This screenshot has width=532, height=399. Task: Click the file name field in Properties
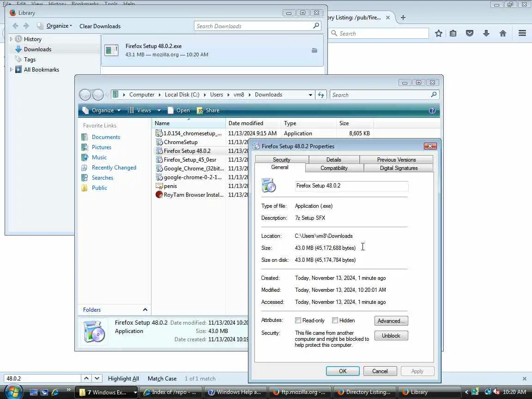tap(351, 186)
